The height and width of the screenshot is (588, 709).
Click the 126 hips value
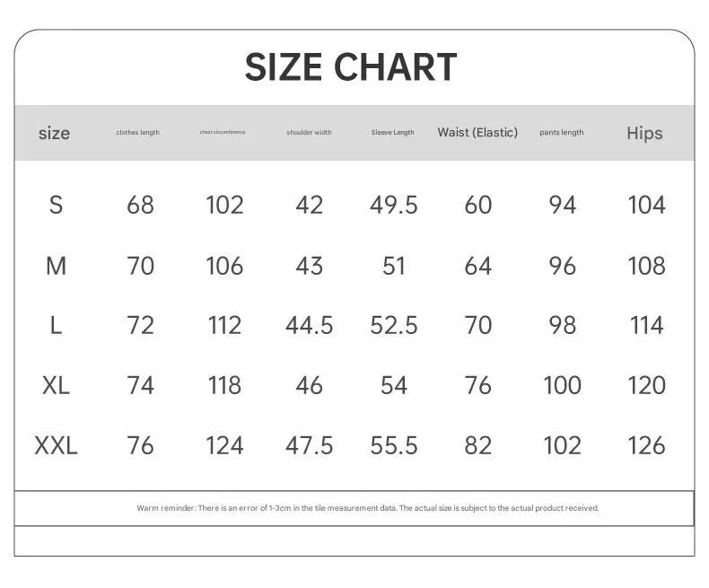[646, 445]
